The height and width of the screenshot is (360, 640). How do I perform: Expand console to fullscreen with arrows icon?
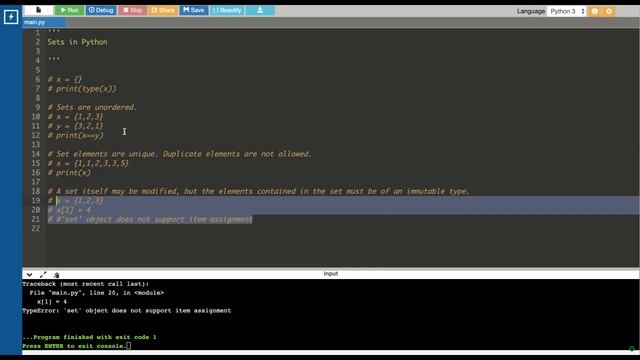point(43,275)
